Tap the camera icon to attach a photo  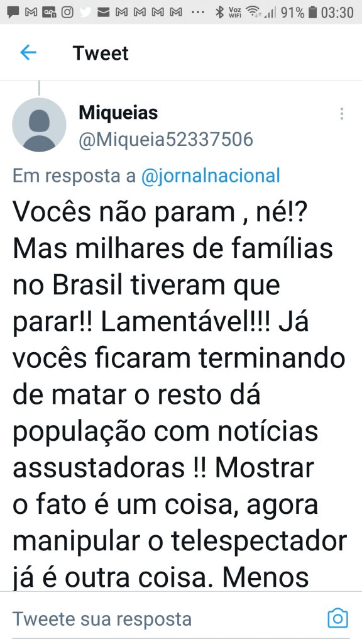tap(337, 619)
